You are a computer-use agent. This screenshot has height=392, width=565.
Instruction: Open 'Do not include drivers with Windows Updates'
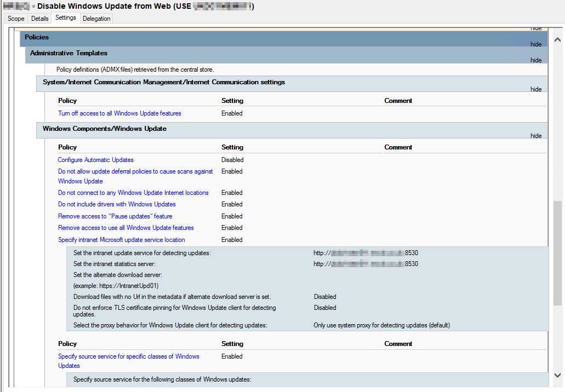(117, 204)
